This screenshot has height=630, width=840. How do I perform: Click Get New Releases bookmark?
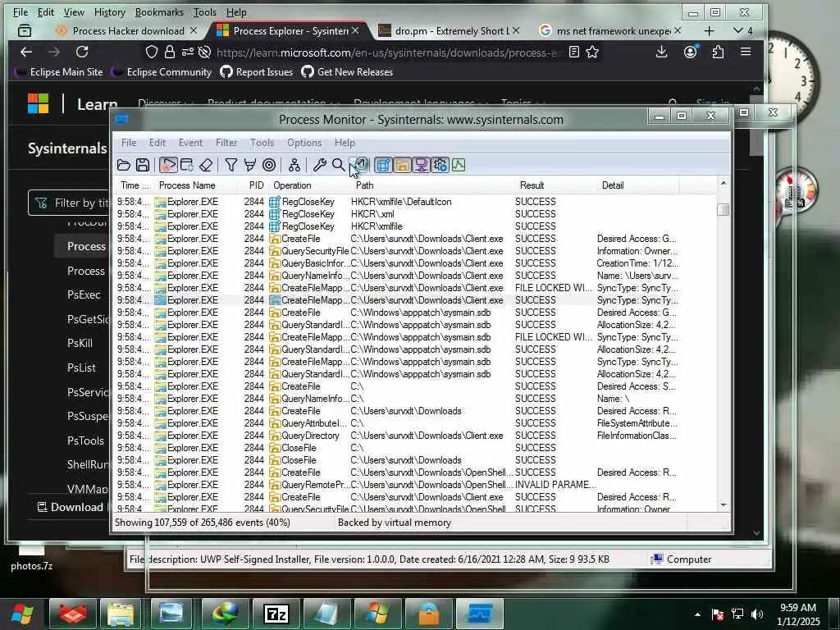pos(347,72)
